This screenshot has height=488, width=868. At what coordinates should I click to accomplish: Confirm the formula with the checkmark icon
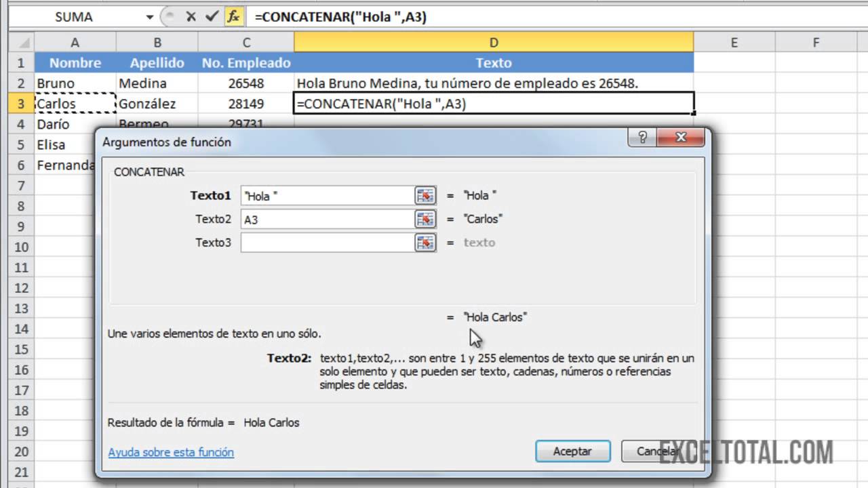(x=212, y=17)
